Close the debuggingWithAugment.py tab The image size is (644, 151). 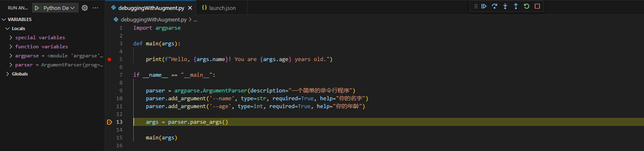pyautogui.click(x=190, y=8)
